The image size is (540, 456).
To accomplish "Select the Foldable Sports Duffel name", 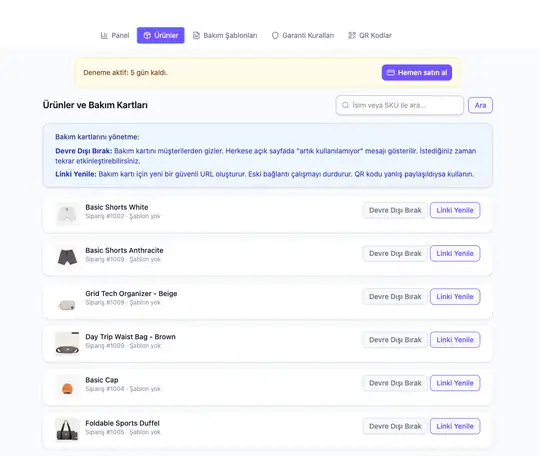I will [x=123, y=423].
